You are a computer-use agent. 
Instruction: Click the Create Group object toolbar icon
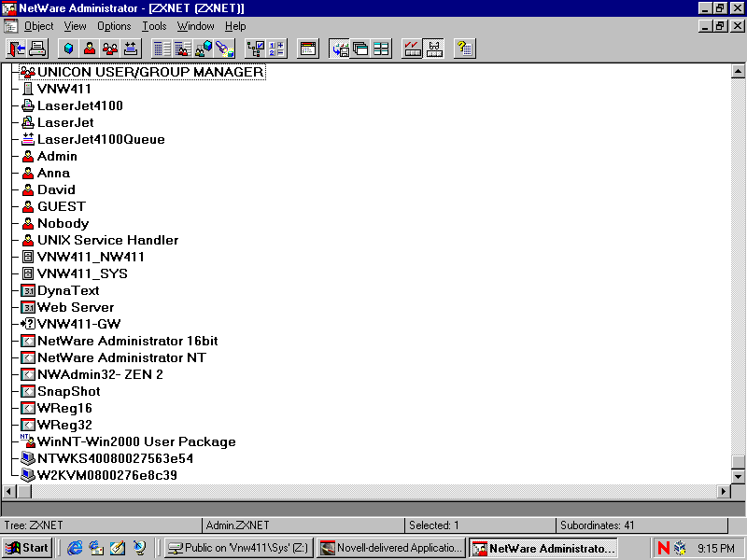click(x=110, y=49)
